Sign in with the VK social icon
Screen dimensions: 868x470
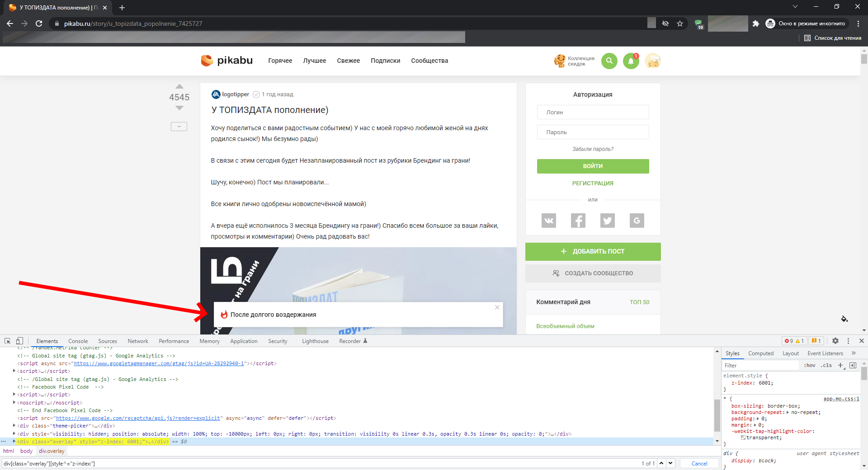coord(548,221)
